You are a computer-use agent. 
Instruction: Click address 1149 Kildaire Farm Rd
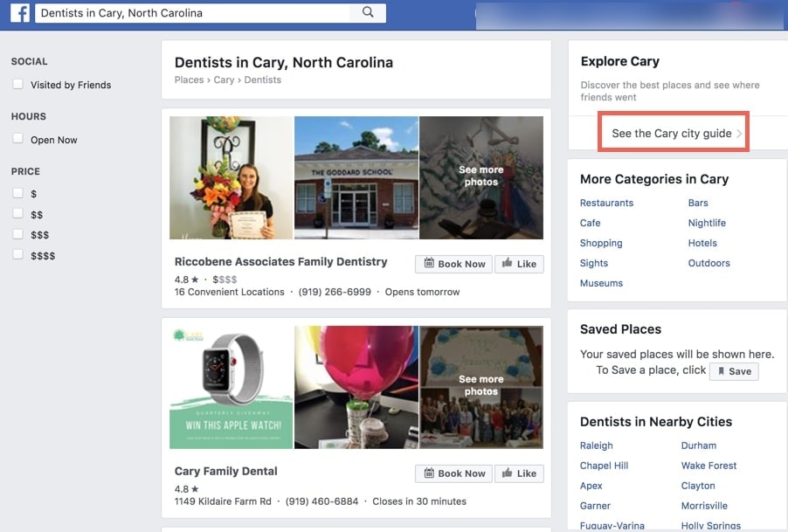tap(223, 501)
